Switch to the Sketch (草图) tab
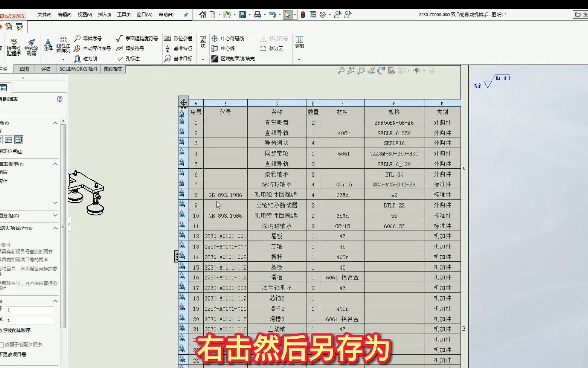This screenshot has height=368, width=588. pos(24,69)
